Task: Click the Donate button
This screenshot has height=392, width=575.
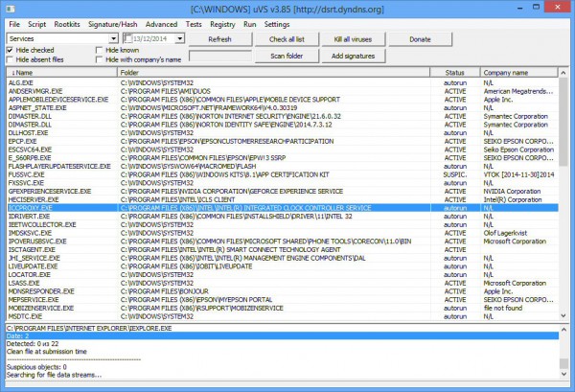Action: (421, 39)
